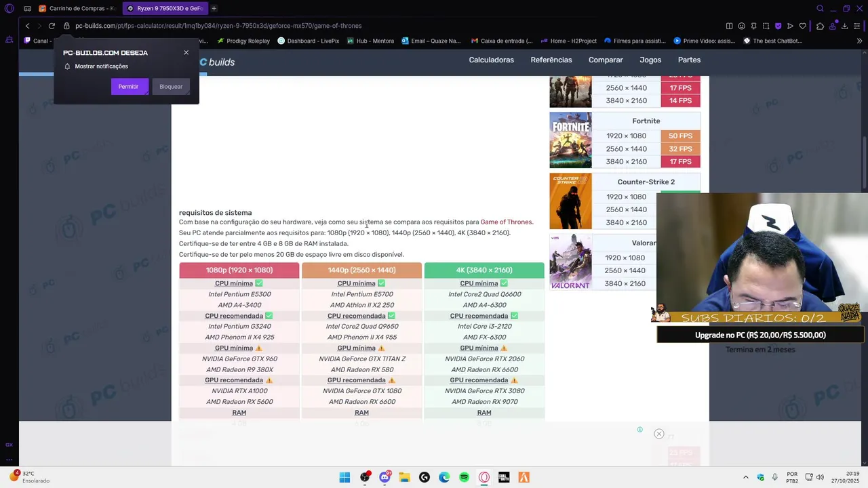The image size is (868, 488).
Task: Click the 1080p (1920 × 1080) column header
Action: (x=239, y=270)
